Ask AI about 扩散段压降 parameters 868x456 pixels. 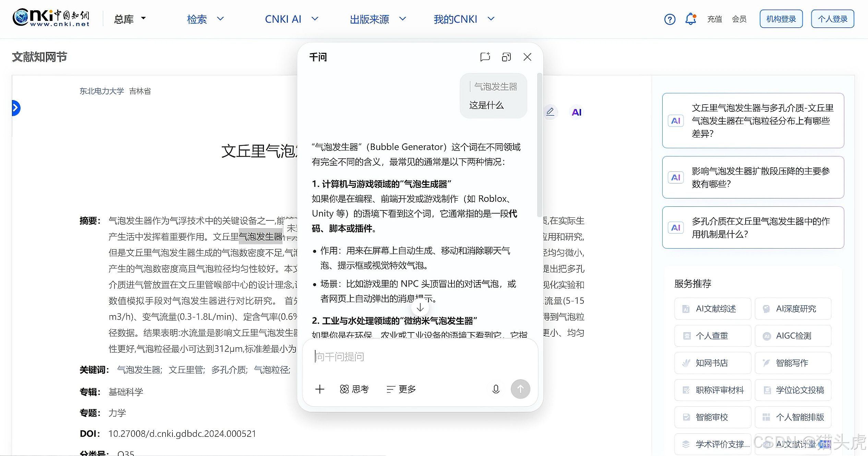(753, 177)
